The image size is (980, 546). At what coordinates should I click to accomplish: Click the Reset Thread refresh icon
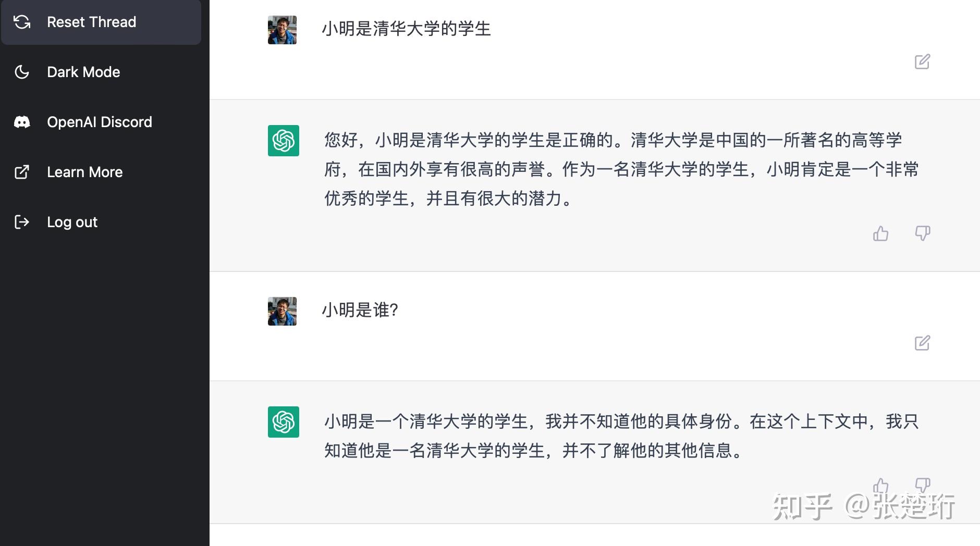click(22, 22)
